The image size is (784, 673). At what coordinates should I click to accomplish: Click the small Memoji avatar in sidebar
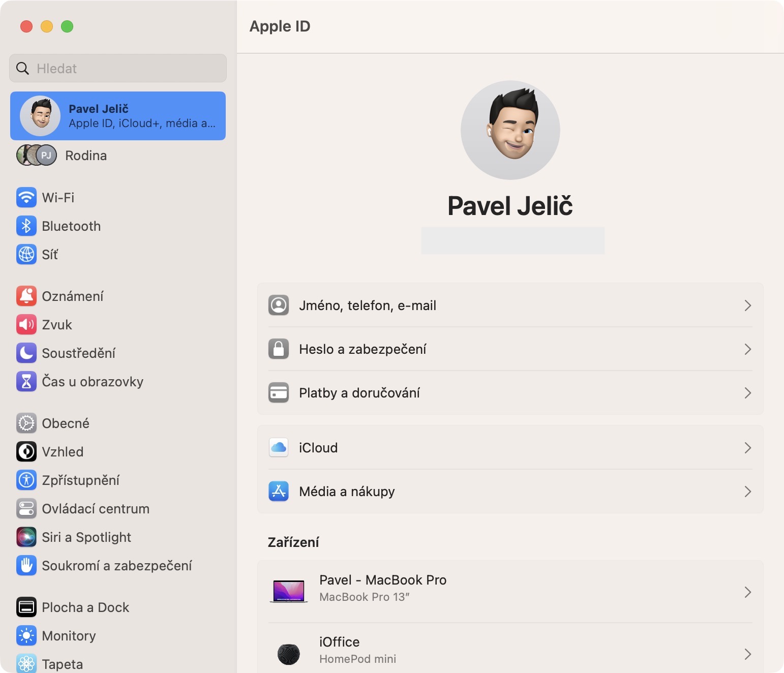[40, 116]
